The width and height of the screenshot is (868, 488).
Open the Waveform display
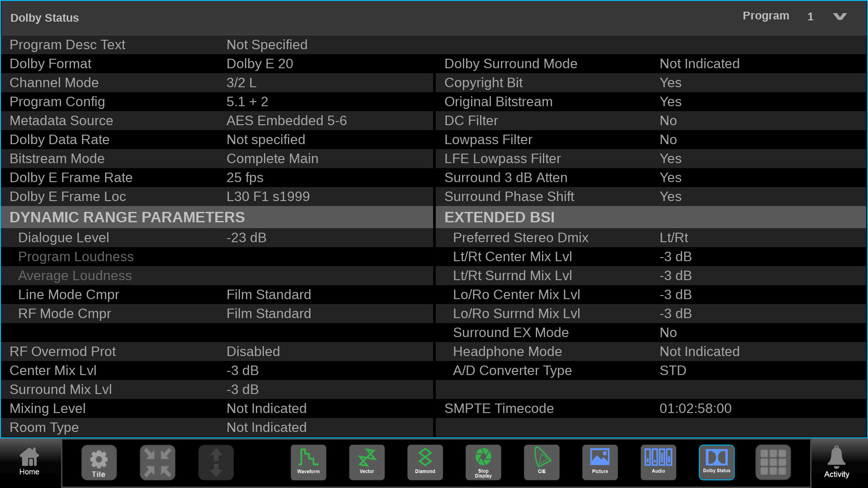click(x=308, y=462)
